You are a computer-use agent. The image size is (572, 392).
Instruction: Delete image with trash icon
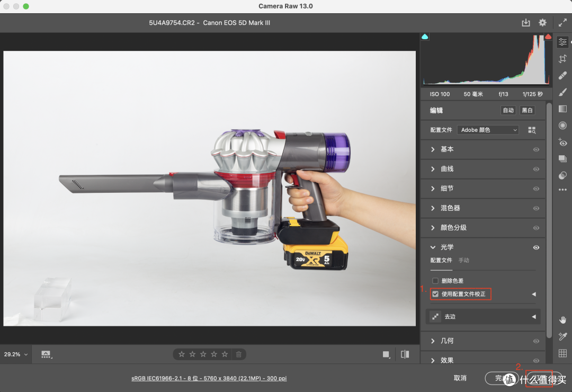238,354
